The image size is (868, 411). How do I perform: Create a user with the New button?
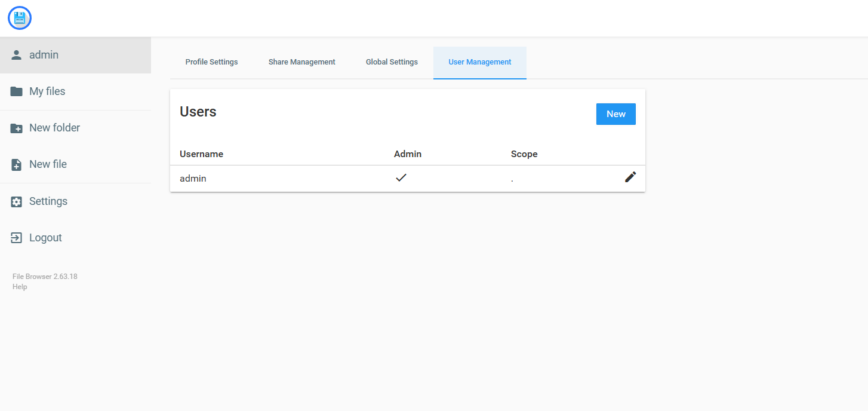pyautogui.click(x=616, y=114)
